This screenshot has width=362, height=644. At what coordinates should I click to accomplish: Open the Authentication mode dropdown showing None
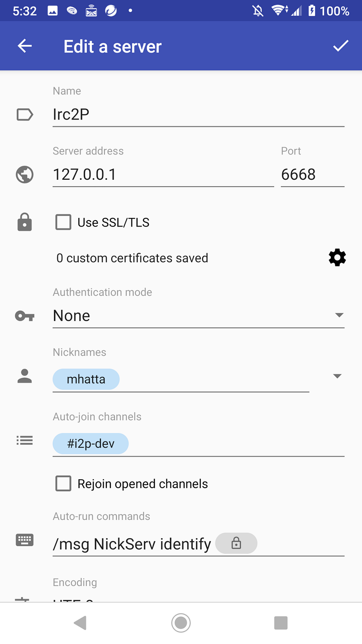coord(198,316)
